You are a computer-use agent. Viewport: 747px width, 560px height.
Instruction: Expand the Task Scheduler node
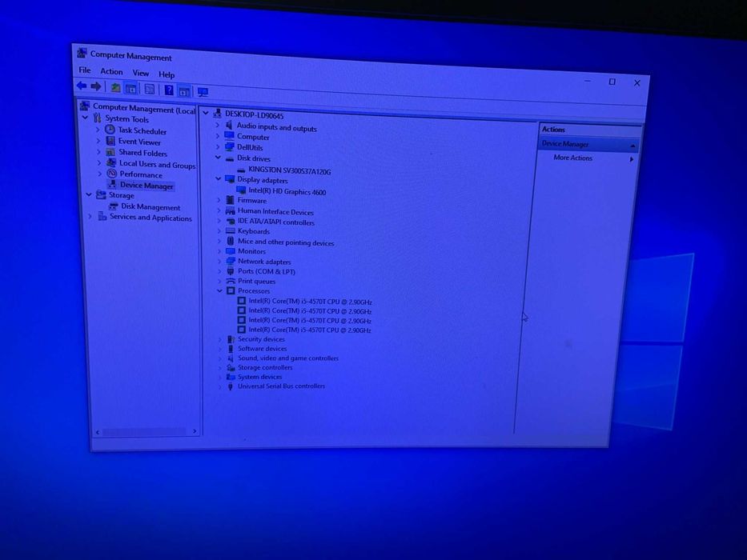(x=98, y=130)
